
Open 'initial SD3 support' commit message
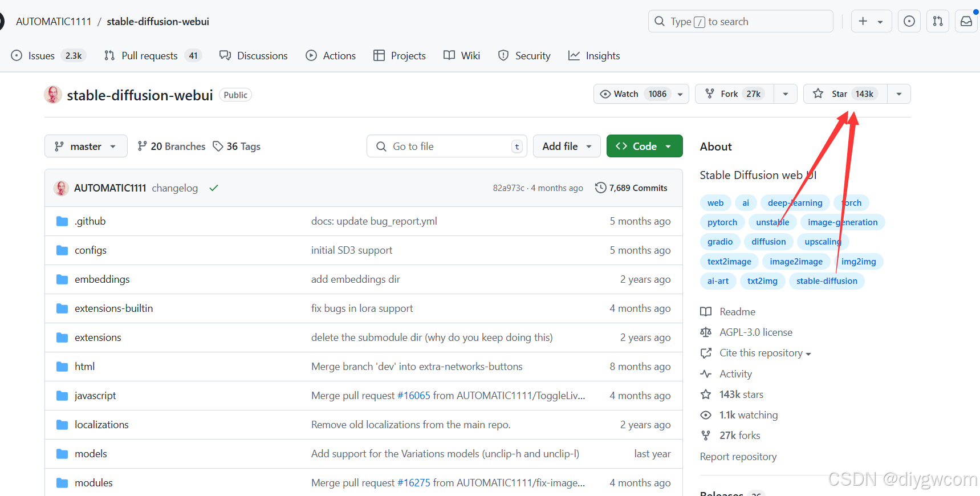tap(352, 250)
